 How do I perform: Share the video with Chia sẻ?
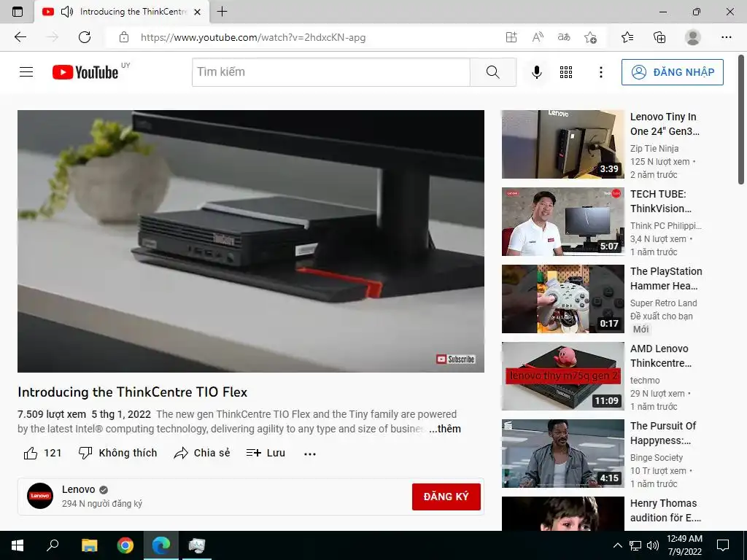click(x=202, y=453)
